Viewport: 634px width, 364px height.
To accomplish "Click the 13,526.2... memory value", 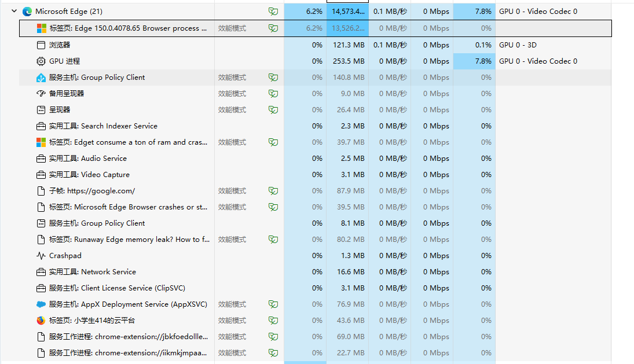I will pyautogui.click(x=348, y=28).
